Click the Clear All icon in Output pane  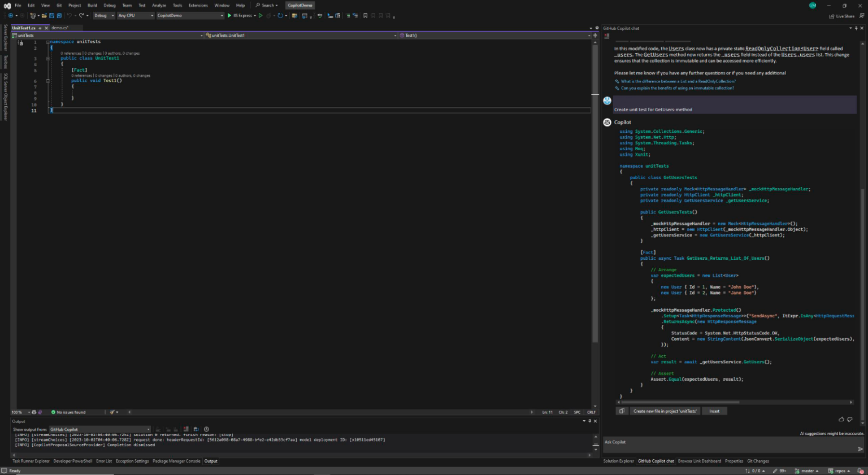[186, 429]
